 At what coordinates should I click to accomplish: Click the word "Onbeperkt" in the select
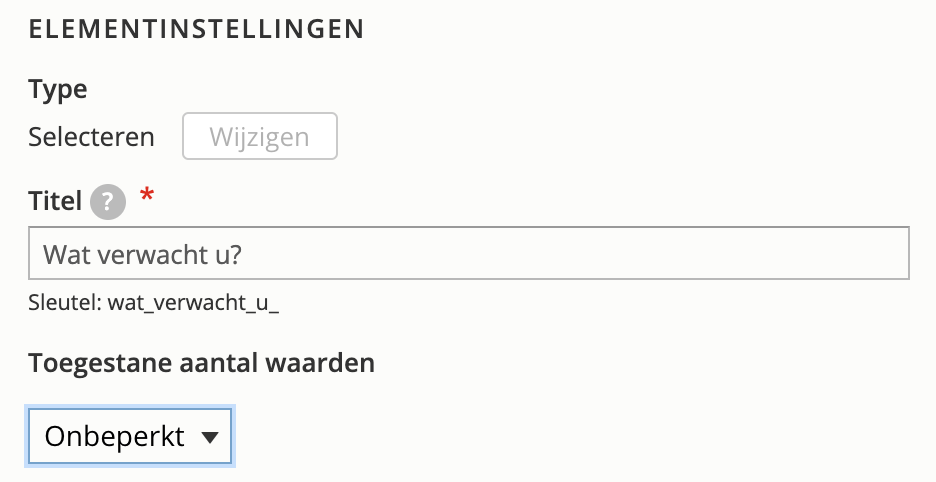pos(115,437)
